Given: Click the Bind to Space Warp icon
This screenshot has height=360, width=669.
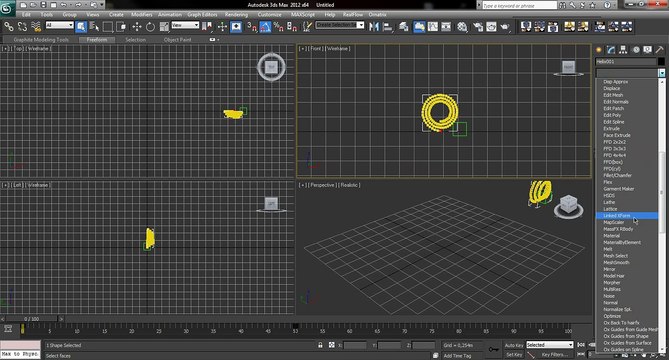Looking at the screenshot, I should point(36,26).
